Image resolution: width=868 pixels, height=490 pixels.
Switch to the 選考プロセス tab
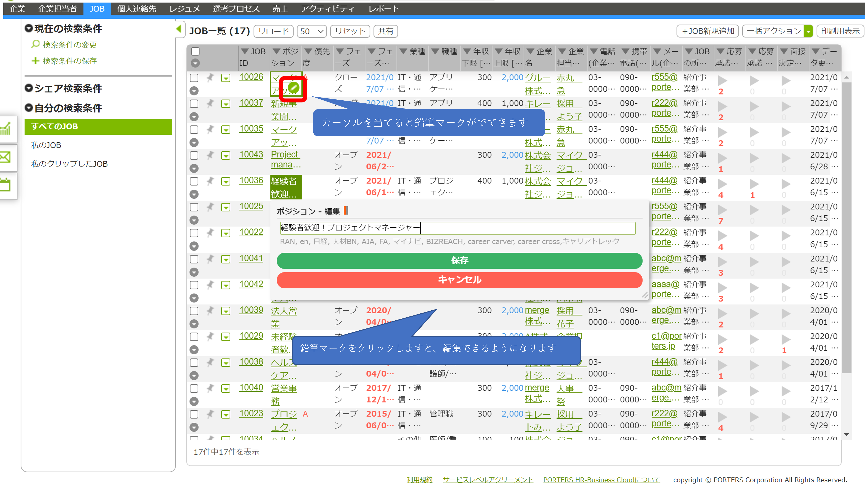click(236, 9)
